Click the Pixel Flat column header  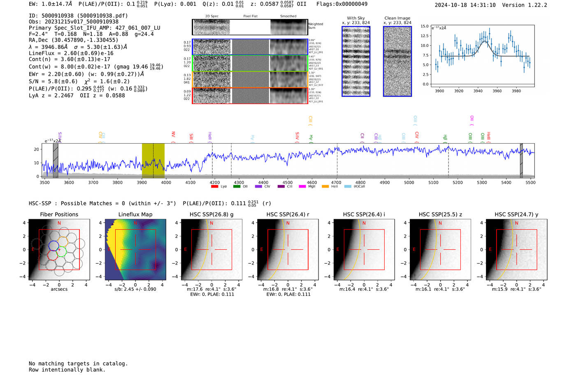(250, 16)
